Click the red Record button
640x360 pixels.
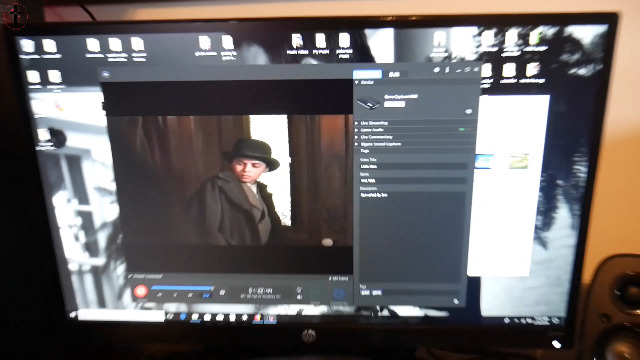point(140,291)
